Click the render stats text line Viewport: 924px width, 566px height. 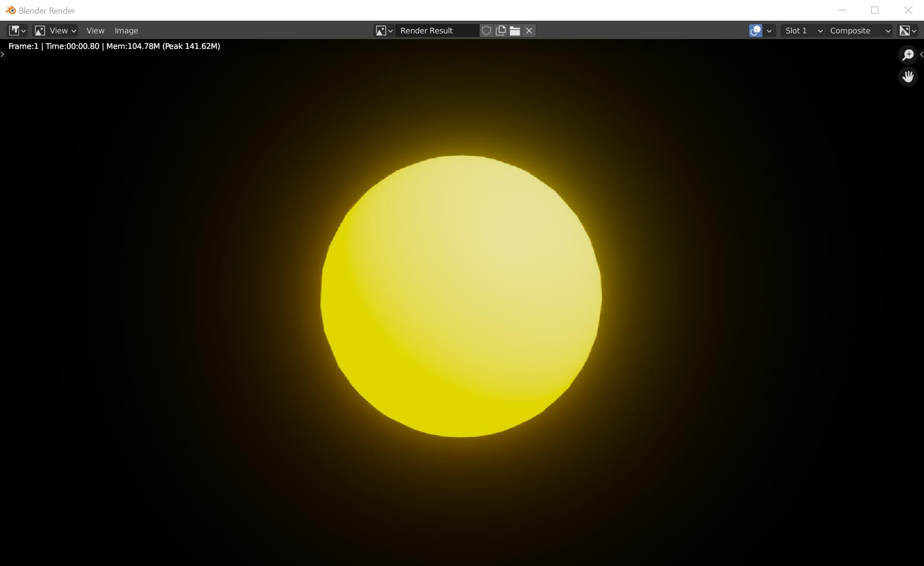(x=114, y=46)
